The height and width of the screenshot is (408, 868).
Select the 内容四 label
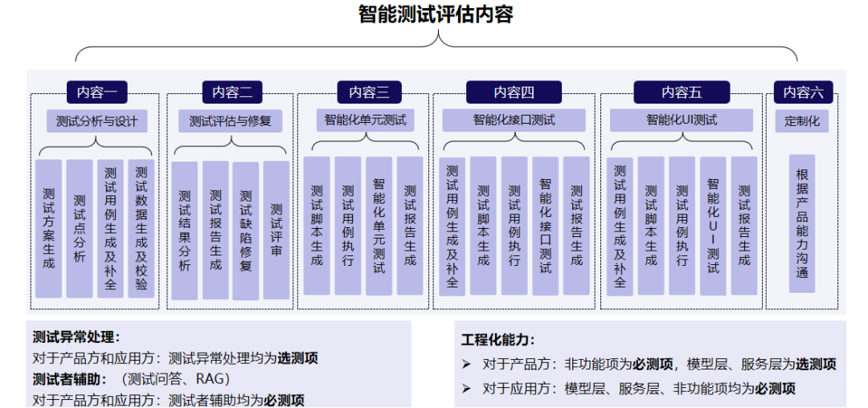tap(514, 92)
